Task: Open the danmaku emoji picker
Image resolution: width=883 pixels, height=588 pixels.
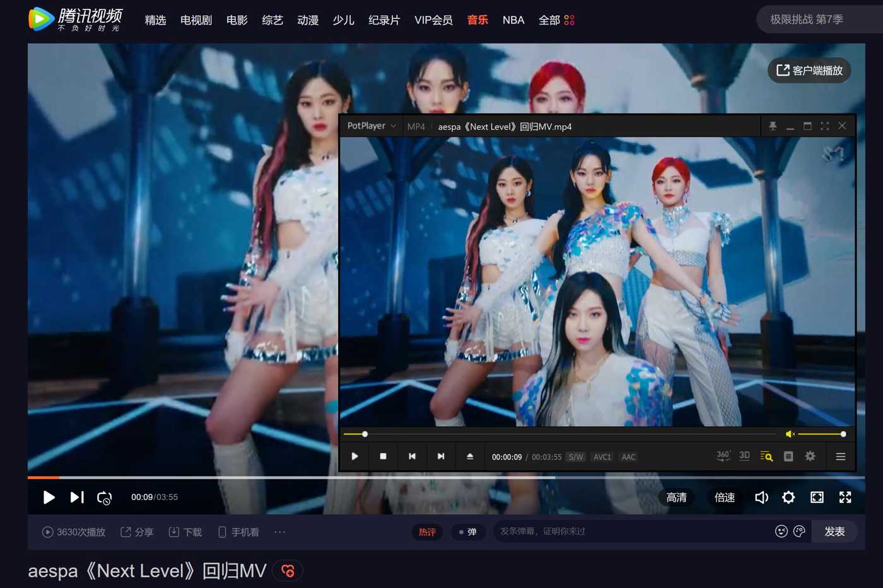Action: (781, 531)
